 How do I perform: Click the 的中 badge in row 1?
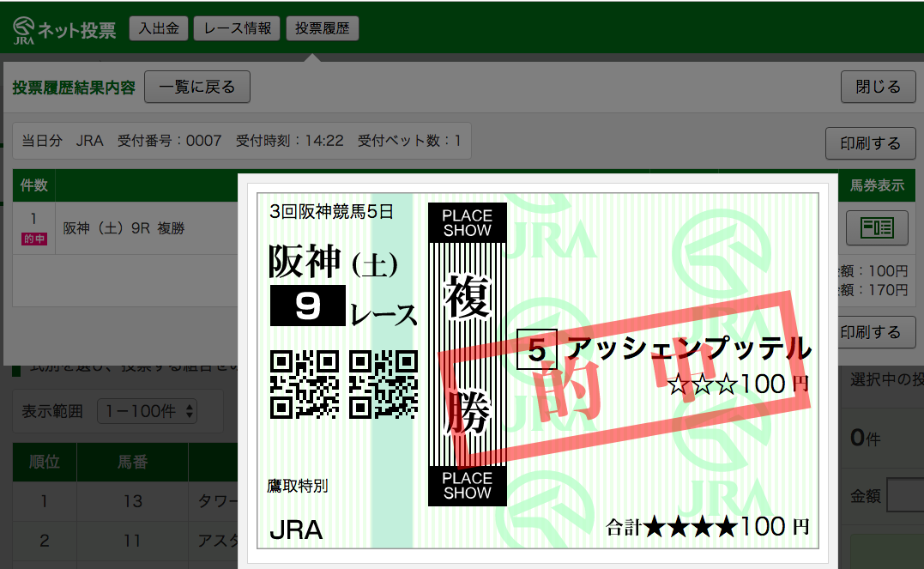click(x=34, y=239)
